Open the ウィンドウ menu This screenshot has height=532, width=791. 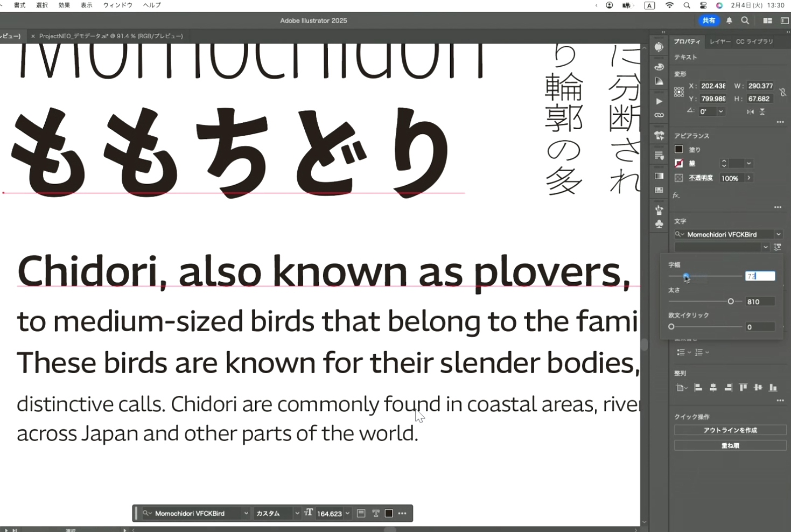(117, 5)
